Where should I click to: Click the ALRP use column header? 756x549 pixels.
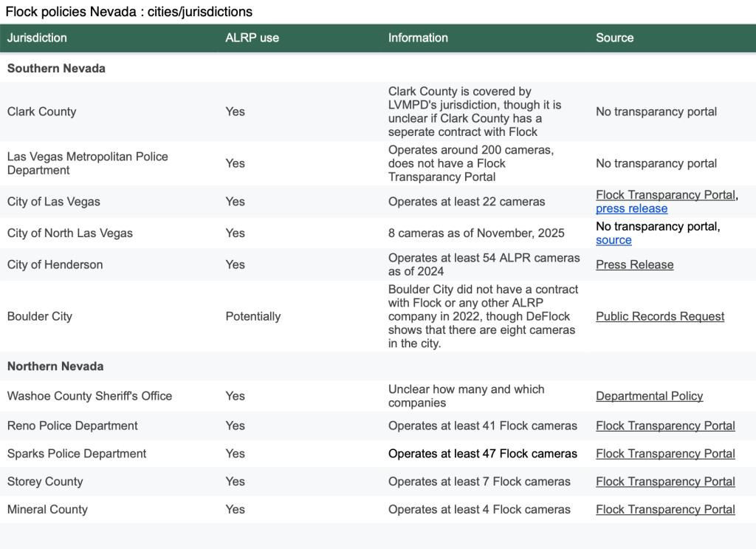252,38
